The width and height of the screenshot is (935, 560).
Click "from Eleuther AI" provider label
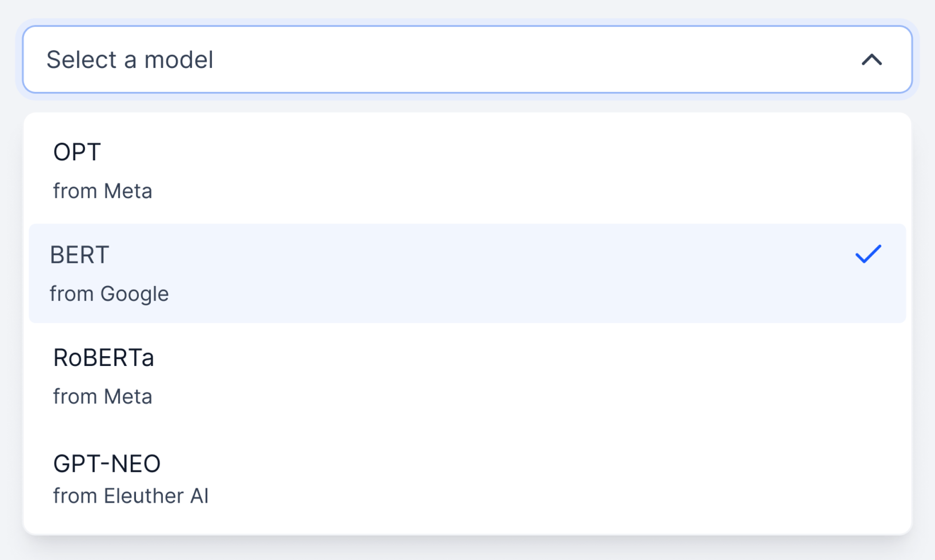pos(130,496)
